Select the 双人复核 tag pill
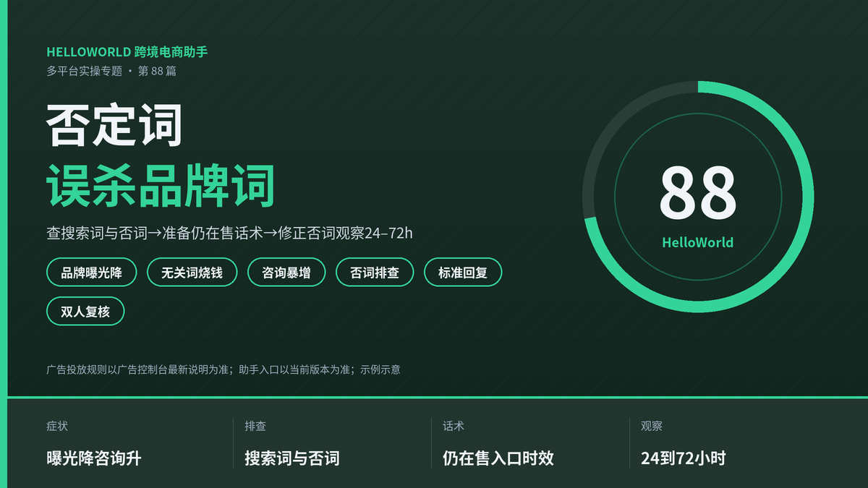This screenshot has width=868, height=488. coord(85,311)
